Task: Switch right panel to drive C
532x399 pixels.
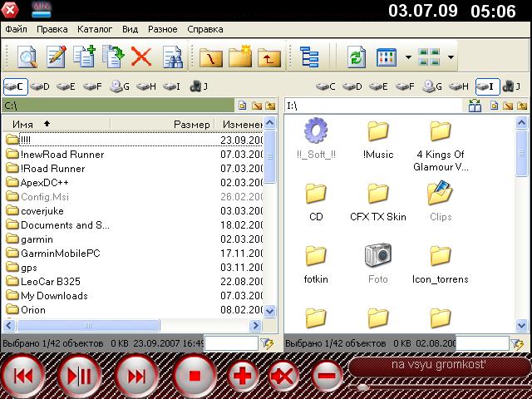Action: tap(326, 86)
